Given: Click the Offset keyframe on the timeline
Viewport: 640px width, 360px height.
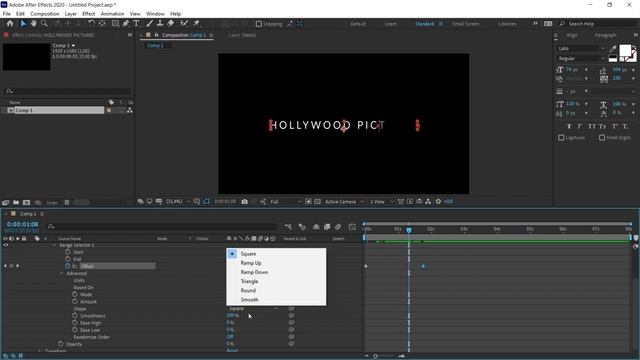Looking at the screenshot, I should [x=423, y=266].
